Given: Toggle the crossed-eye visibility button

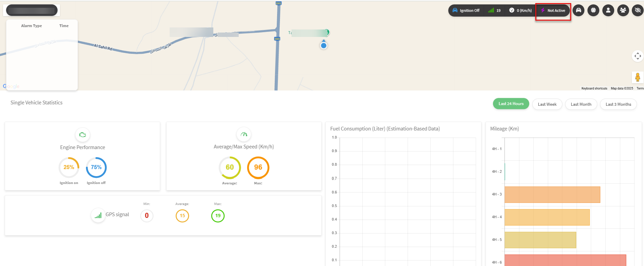Looking at the screenshot, I should click(x=638, y=10).
